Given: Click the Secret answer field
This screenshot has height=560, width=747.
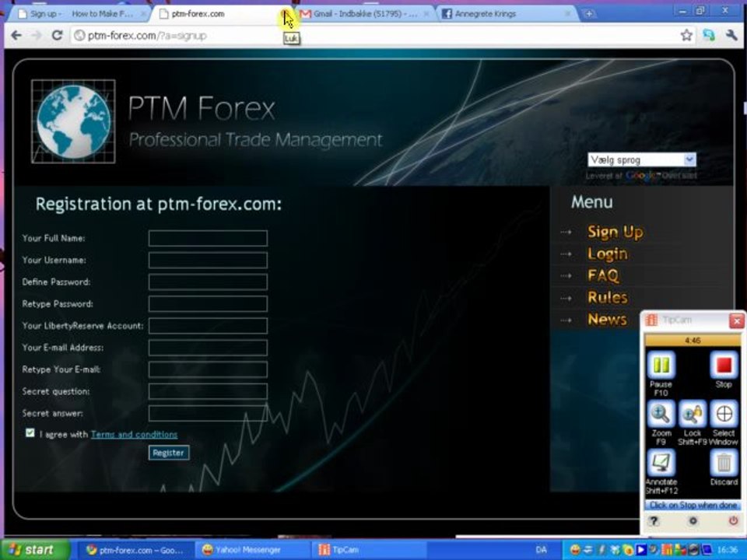Looking at the screenshot, I should point(209,413).
